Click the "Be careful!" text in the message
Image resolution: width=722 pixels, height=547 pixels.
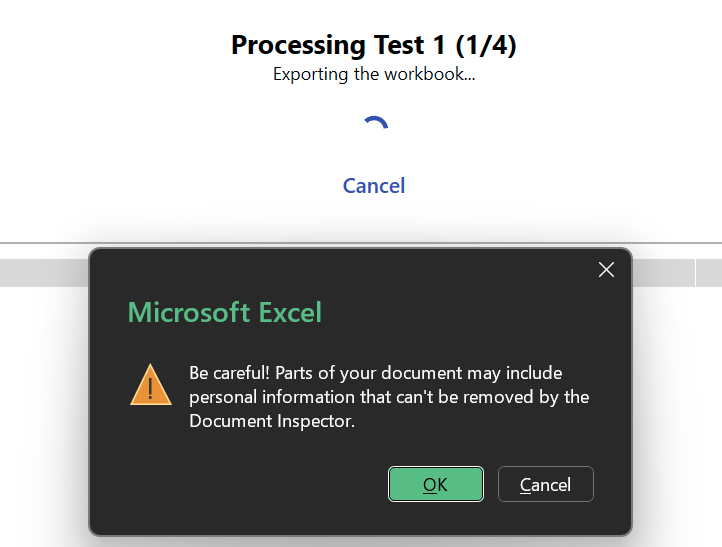click(229, 373)
